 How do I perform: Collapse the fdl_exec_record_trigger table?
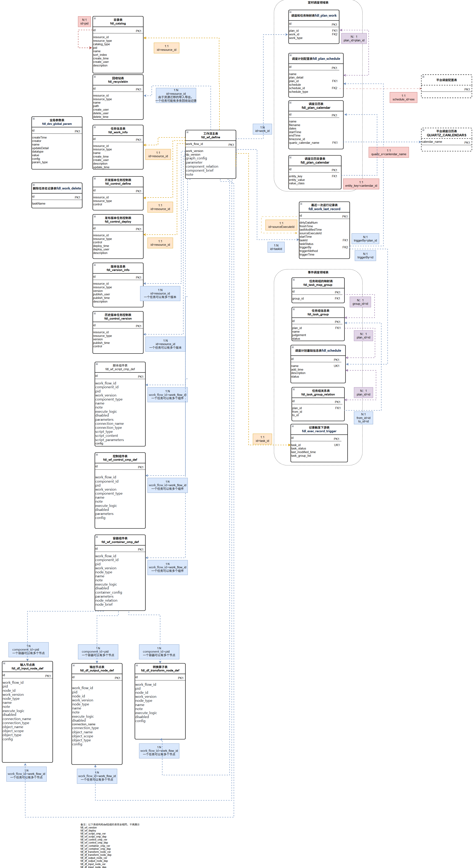coord(292,426)
